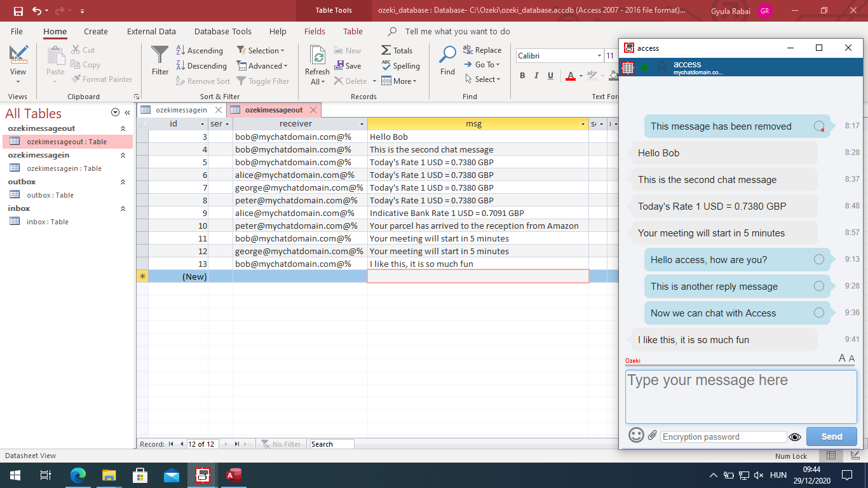Toggle encryption password visibility eye
The image size is (868, 488).
point(794,437)
